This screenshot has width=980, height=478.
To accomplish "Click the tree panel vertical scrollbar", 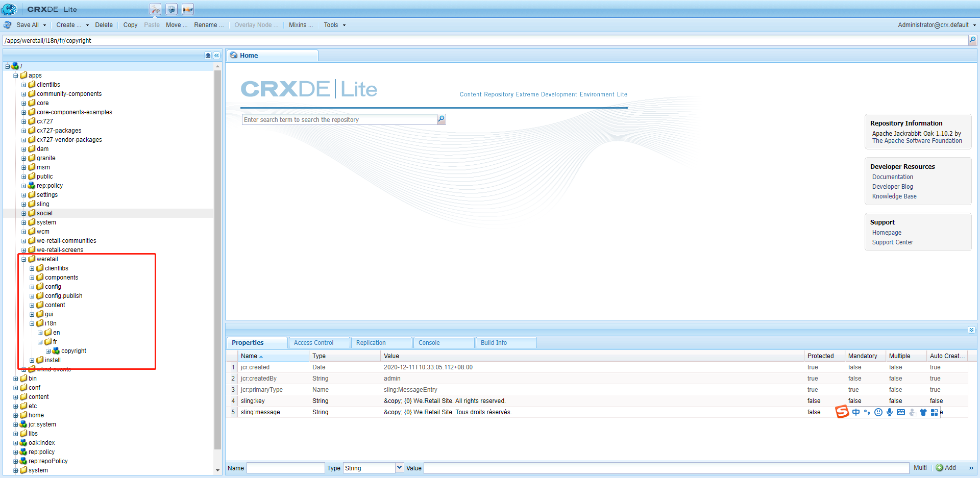I will pos(217,259).
